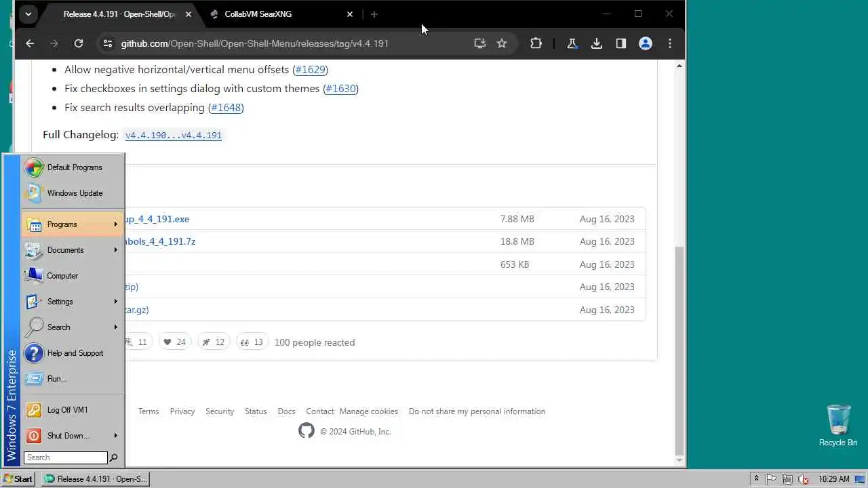Open pull request #1648 link
The width and height of the screenshot is (868, 488).
click(x=226, y=108)
